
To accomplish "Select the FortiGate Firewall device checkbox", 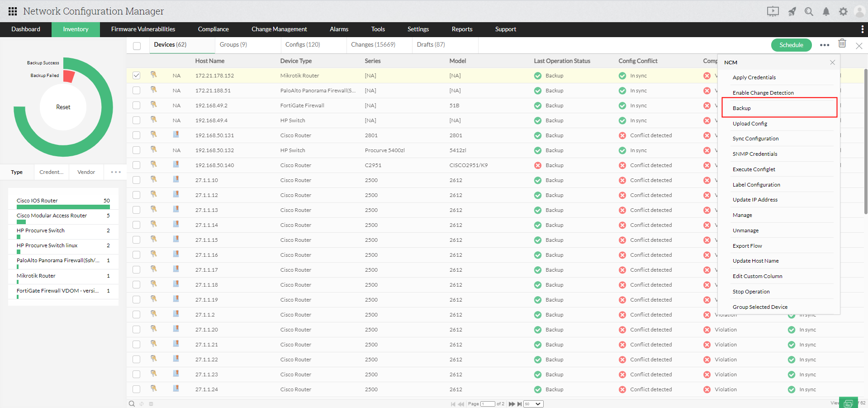I will coord(136,105).
